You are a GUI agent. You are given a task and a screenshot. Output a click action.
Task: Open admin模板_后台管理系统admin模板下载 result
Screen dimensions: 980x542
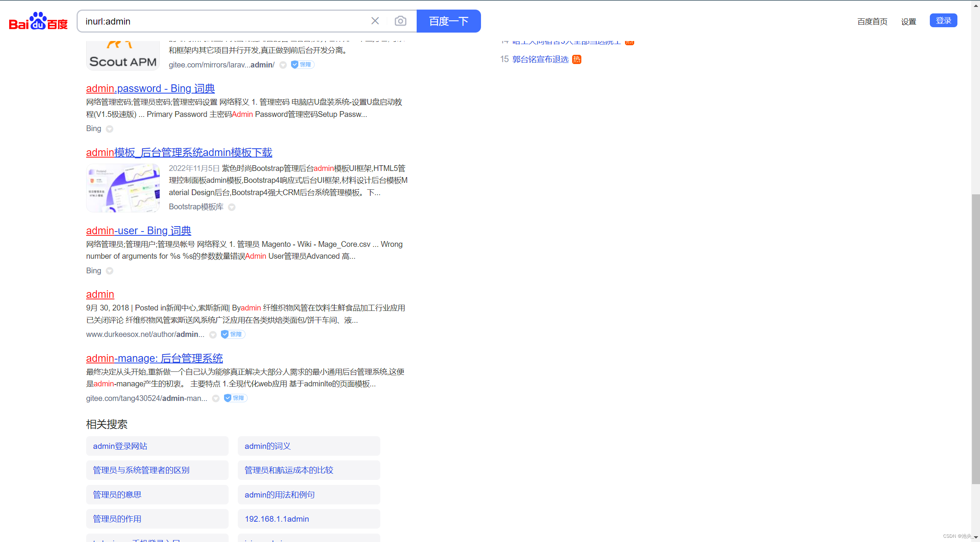pyautogui.click(x=179, y=152)
